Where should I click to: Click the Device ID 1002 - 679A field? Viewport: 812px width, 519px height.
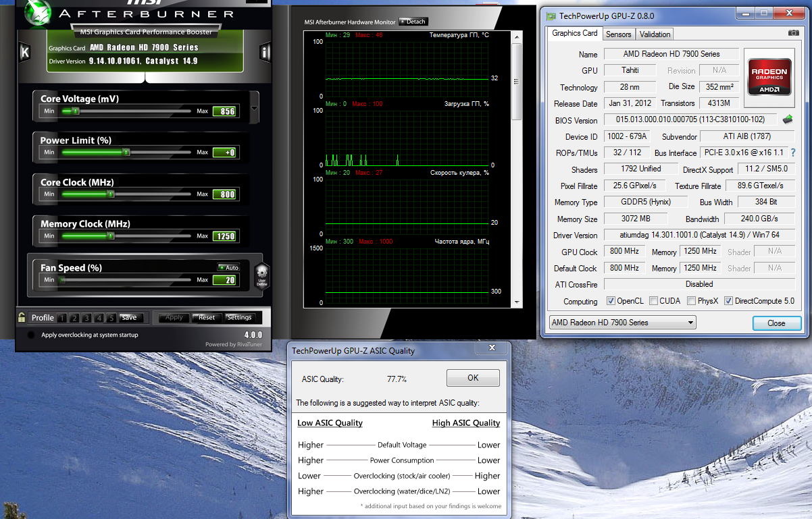[627, 136]
